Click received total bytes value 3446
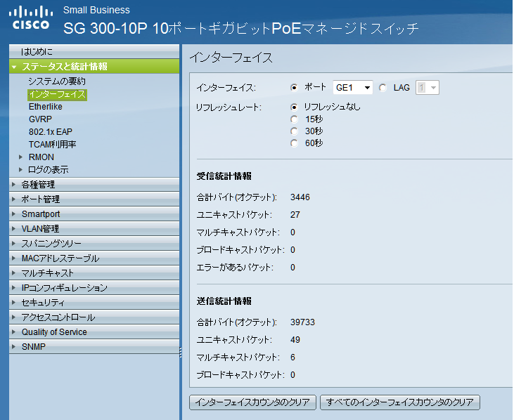 (300, 197)
